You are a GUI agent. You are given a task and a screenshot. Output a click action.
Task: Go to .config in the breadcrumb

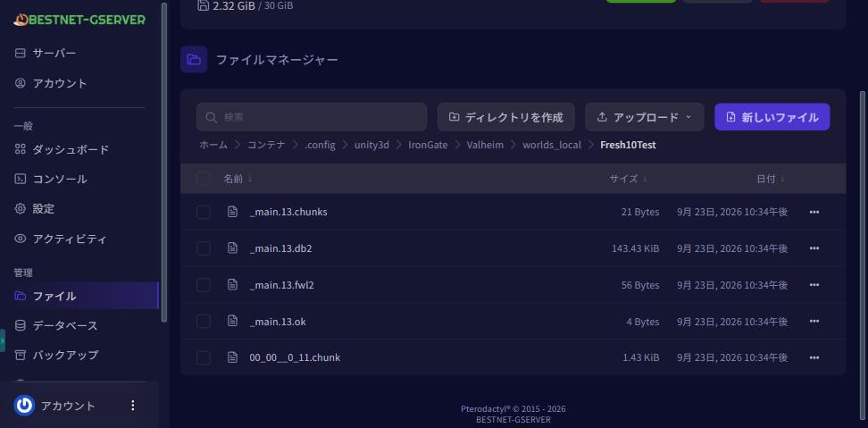[x=320, y=145]
